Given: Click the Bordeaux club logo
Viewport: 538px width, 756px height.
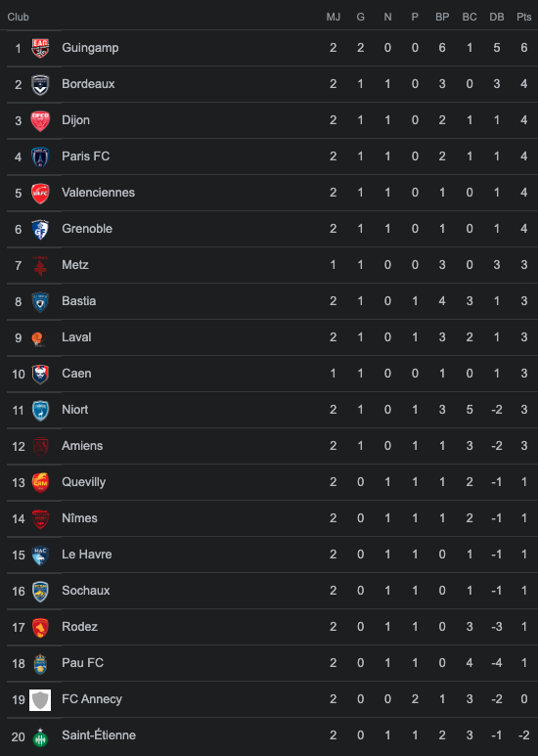Looking at the screenshot, I should tap(40, 84).
